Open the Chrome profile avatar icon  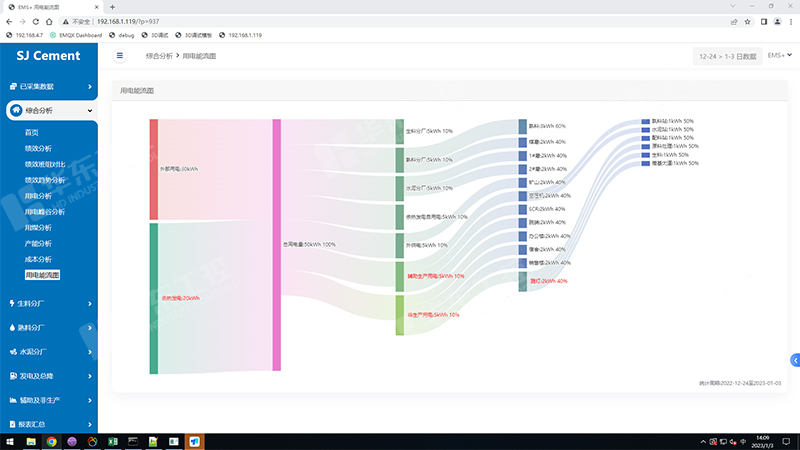(x=778, y=21)
